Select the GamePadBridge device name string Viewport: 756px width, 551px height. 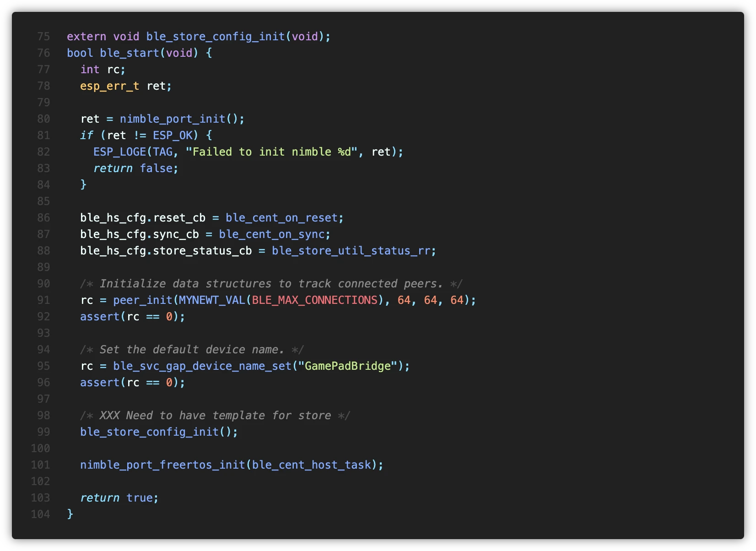click(349, 366)
